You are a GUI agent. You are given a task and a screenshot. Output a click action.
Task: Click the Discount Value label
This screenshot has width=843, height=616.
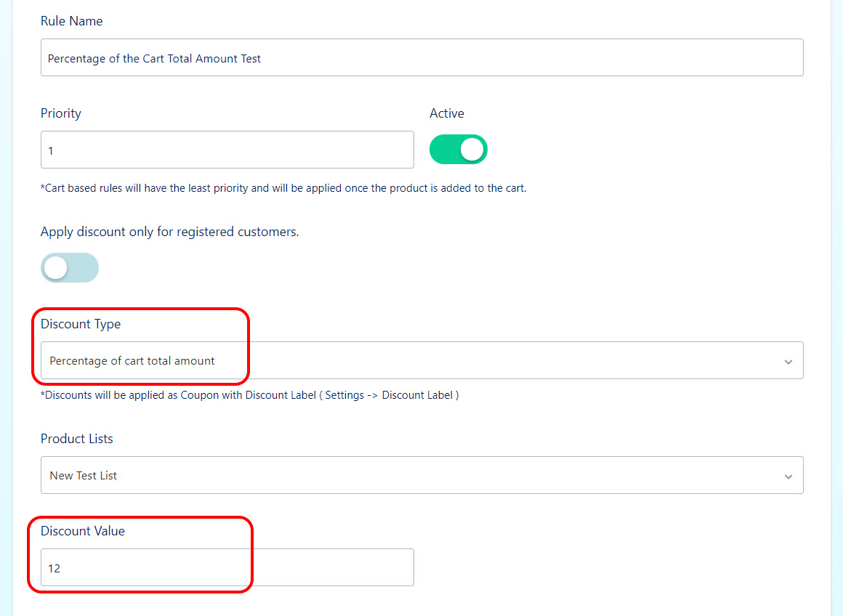(x=83, y=531)
